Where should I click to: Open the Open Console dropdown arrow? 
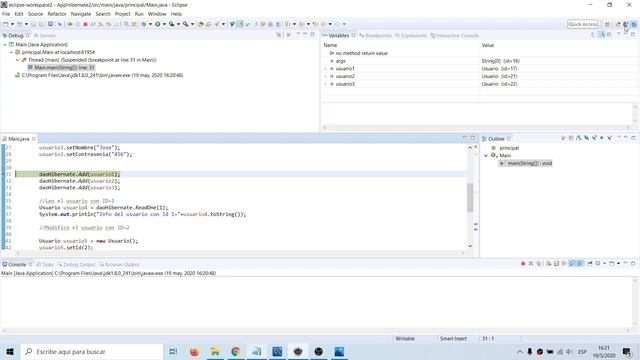pyautogui.click(x=618, y=264)
